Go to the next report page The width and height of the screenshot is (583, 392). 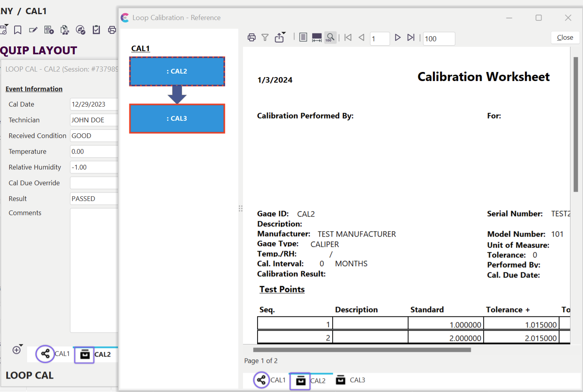(x=397, y=38)
